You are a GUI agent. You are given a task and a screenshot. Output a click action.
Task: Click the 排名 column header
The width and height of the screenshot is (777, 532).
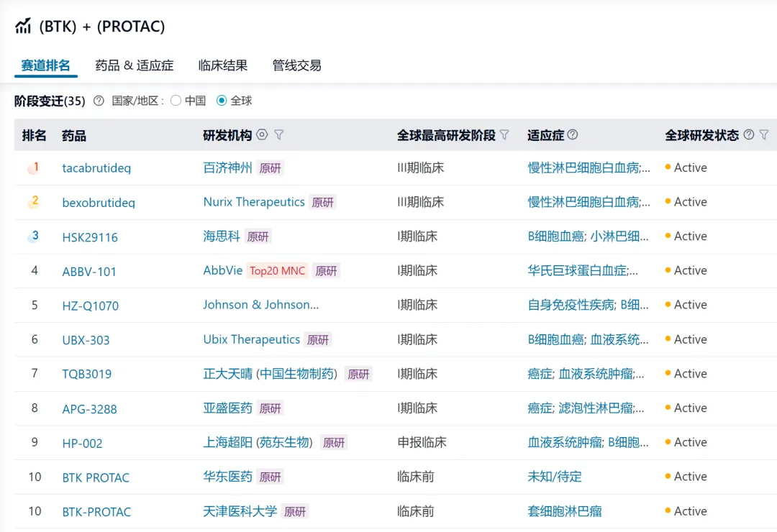pyautogui.click(x=35, y=135)
